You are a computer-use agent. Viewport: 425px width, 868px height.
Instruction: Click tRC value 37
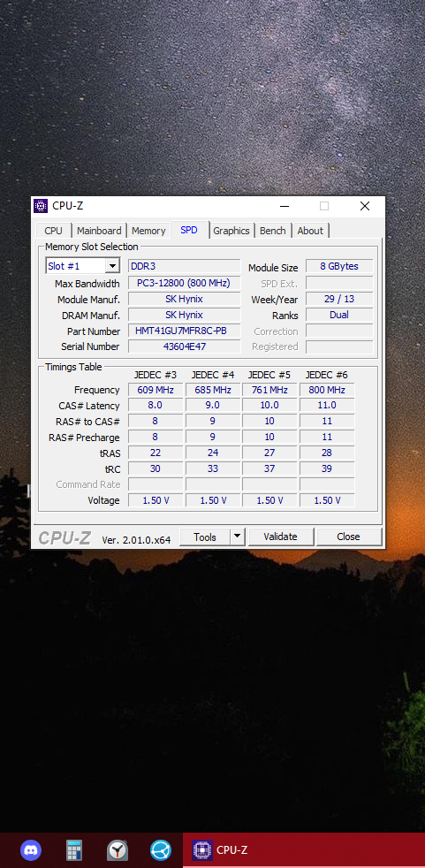click(269, 468)
